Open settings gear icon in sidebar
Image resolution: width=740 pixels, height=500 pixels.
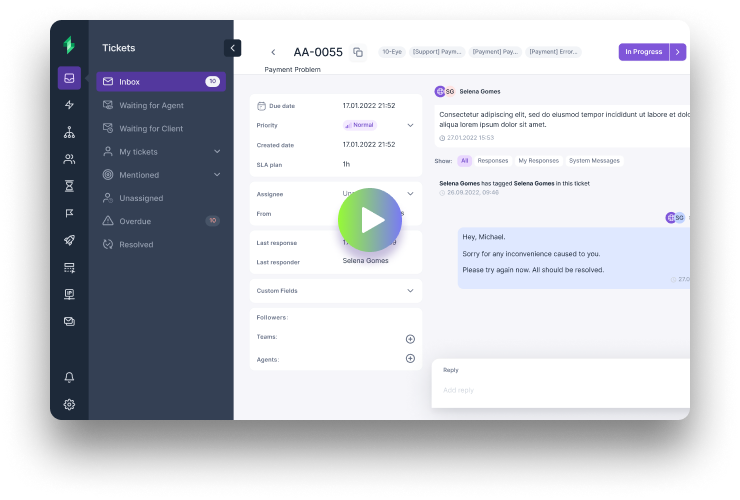tap(69, 404)
